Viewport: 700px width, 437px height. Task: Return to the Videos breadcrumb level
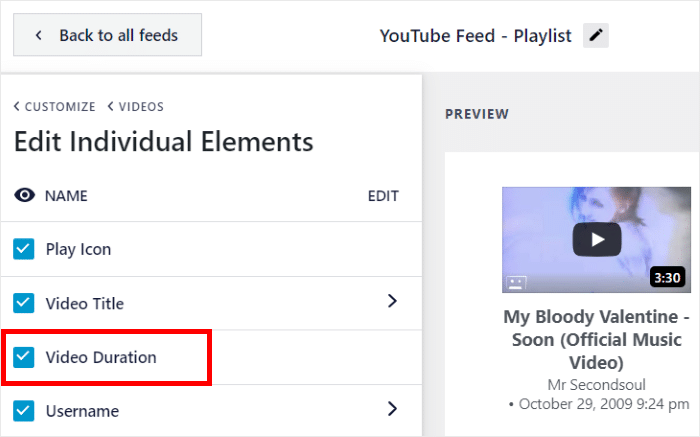click(x=136, y=107)
